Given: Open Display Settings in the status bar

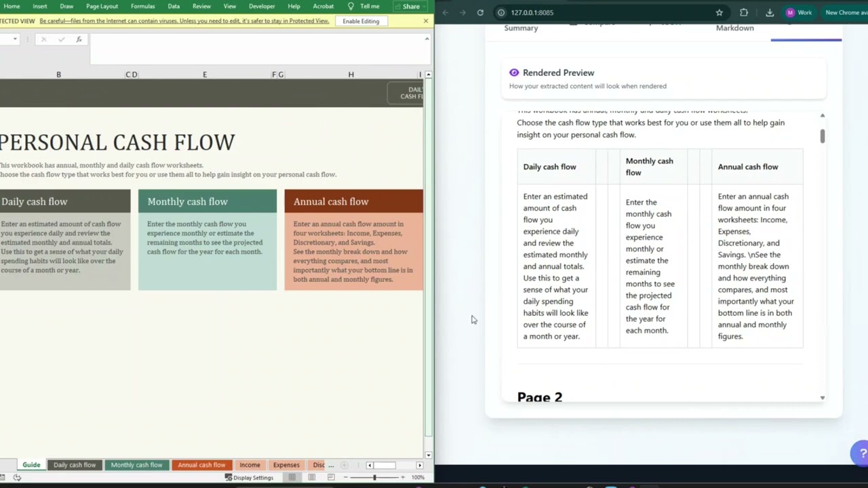Looking at the screenshot, I should pos(249,478).
